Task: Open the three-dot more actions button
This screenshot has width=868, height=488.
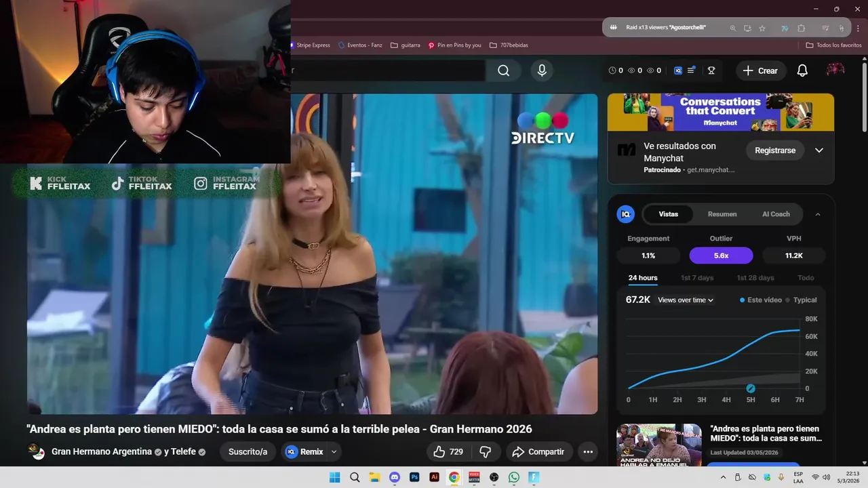Action: 588,451
